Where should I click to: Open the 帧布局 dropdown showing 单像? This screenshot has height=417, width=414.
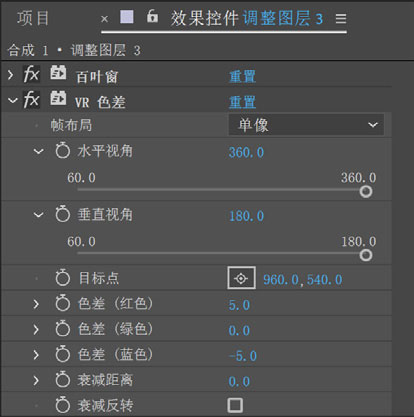pyautogui.click(x=306, y=125)
